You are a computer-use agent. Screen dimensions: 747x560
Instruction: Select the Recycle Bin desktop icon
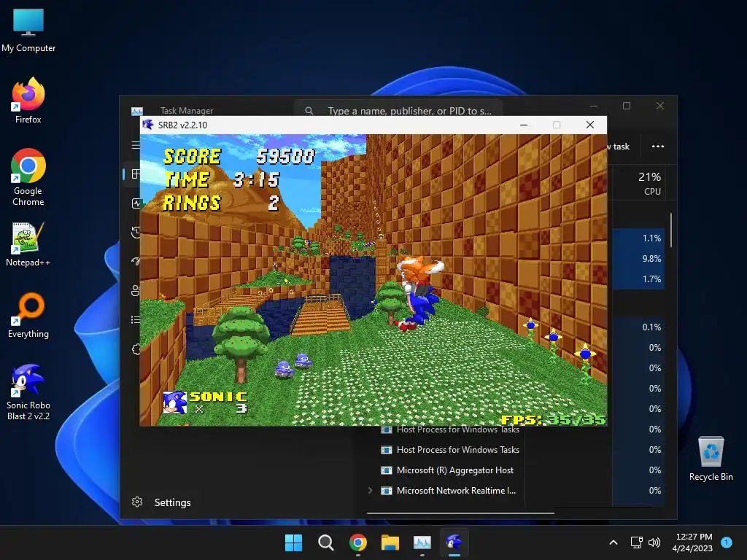pos(711,458)
